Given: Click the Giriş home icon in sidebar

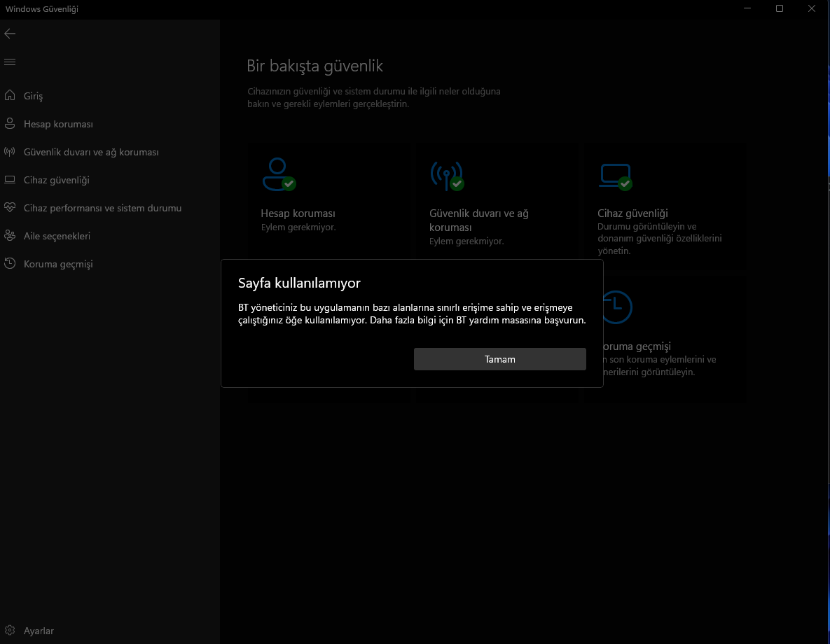Looking at the screenshot, I should pos(10,95).
